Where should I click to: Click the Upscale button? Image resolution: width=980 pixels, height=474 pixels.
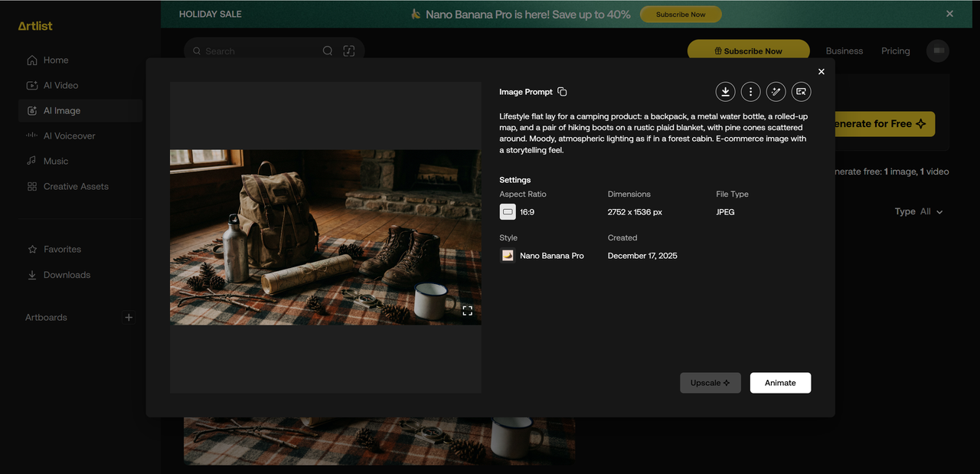(710, 383)
